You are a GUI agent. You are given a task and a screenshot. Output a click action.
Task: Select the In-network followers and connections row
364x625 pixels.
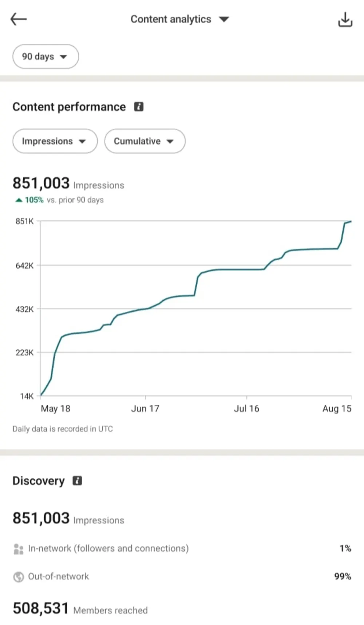point(182,549)
